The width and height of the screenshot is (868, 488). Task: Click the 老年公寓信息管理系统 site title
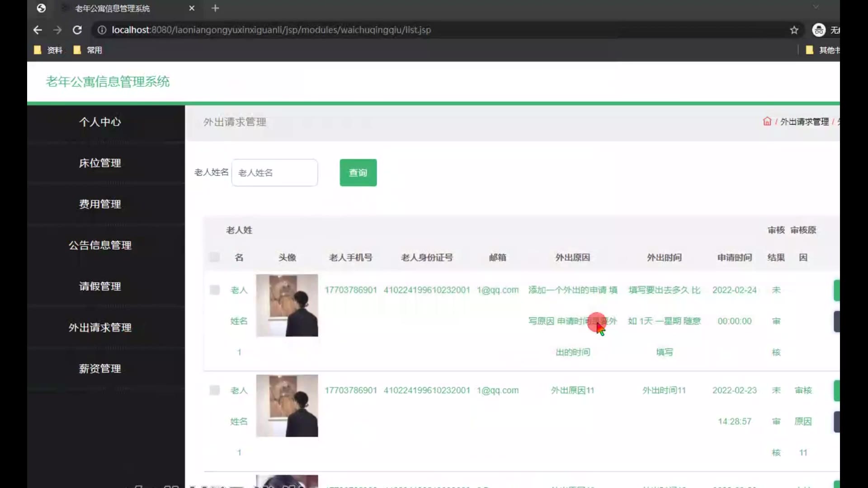(108, 82)
